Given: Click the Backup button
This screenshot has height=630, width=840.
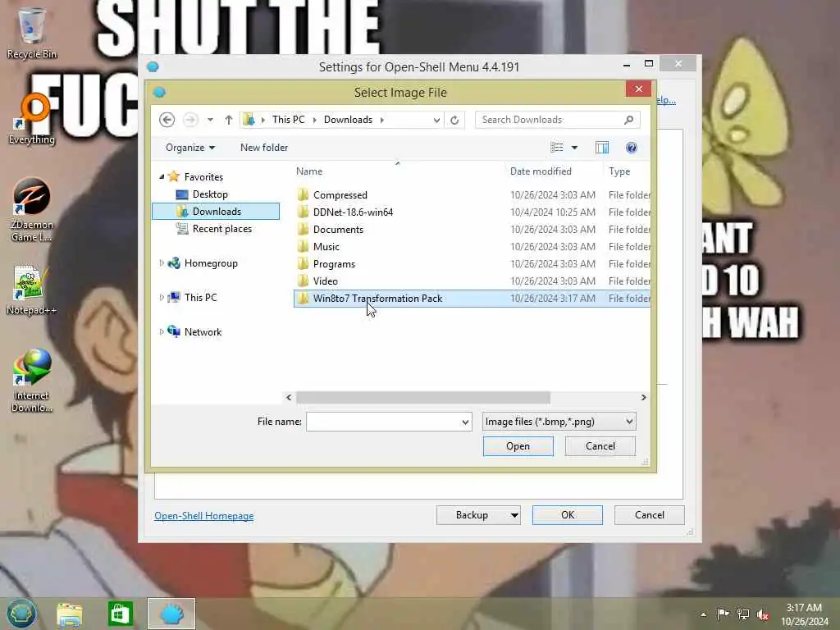Looking at the screenshot, I should 472,515.
